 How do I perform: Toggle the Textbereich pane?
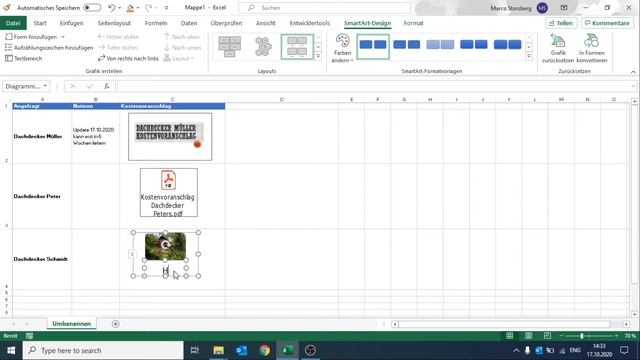[x=24, y=58]
